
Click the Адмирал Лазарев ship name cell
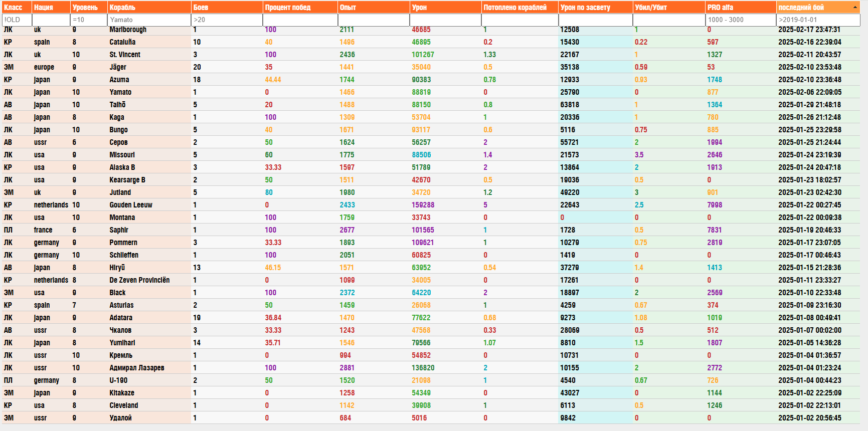[137, 368]
